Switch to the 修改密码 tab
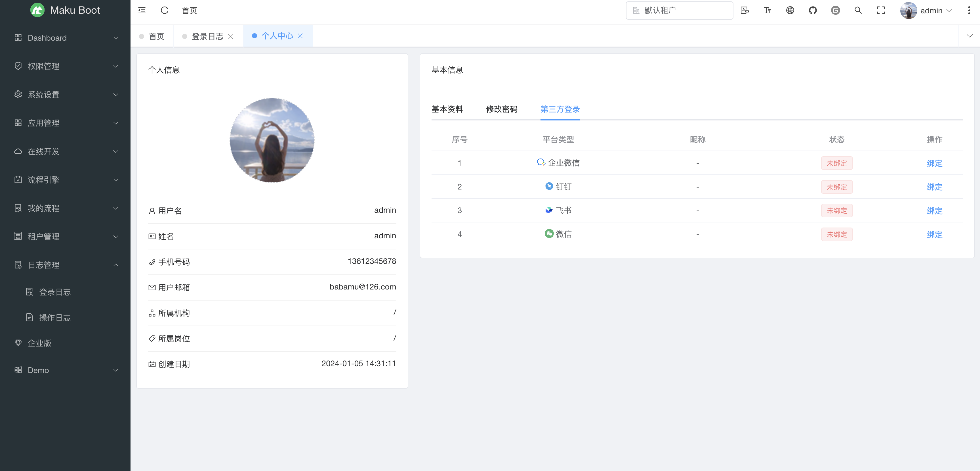 tap(501, 109)
